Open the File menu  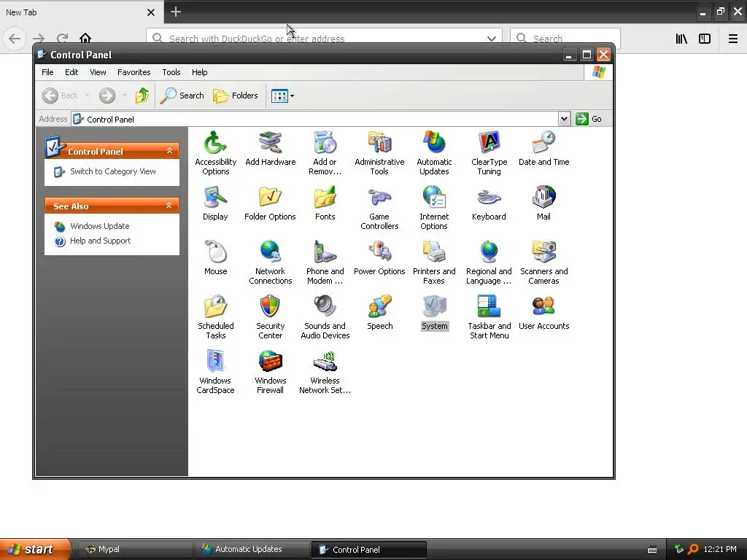click(47, 72)
